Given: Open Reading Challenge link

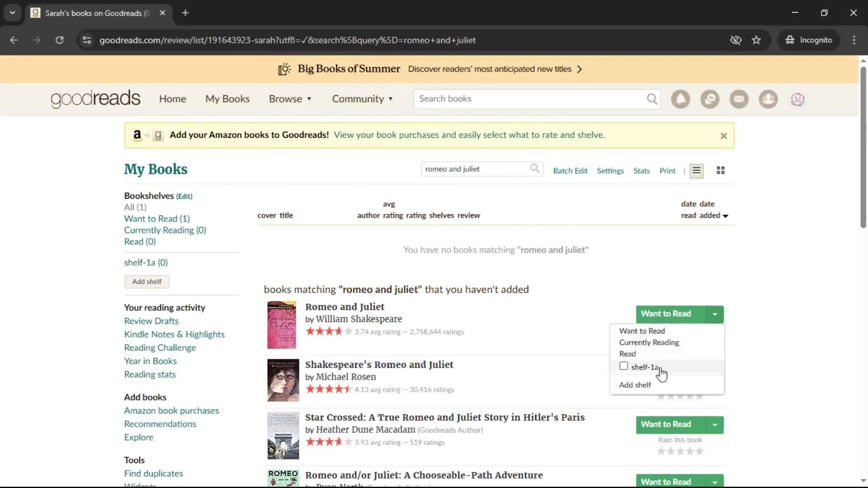Looking at the screenshot, I should tap(160, 348).
